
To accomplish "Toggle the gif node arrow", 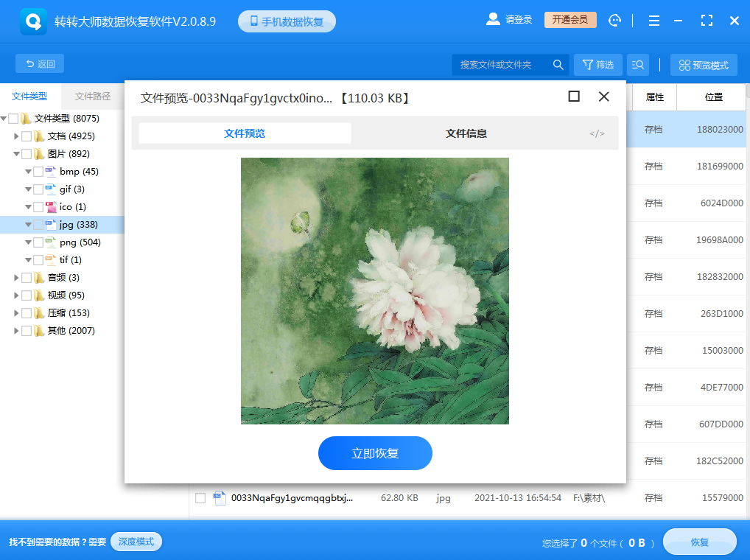I will click(x=28, y=189).
